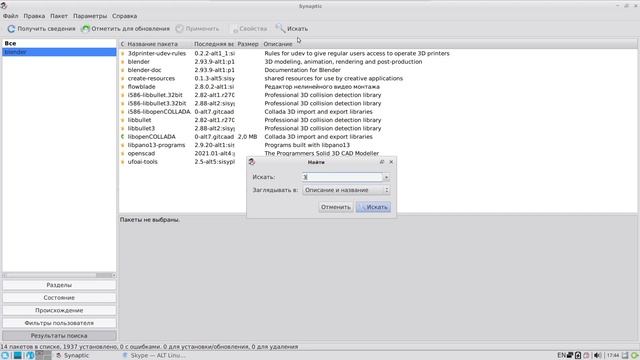
Task: Click status marker of flowblade row
Action: coord(122,87)
